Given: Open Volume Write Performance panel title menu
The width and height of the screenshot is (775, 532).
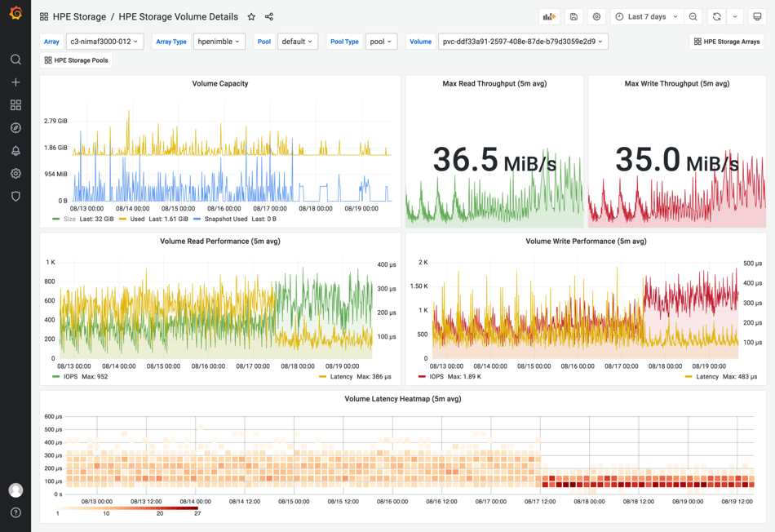Looking at the screenshot, I should coord(586,242).
